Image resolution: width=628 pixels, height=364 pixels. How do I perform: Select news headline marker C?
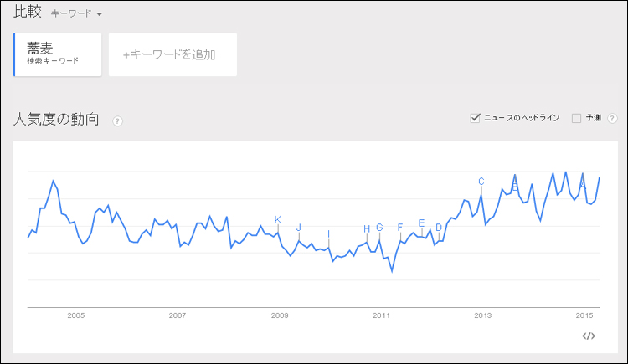pyautogui.click(x=481, y=182)
